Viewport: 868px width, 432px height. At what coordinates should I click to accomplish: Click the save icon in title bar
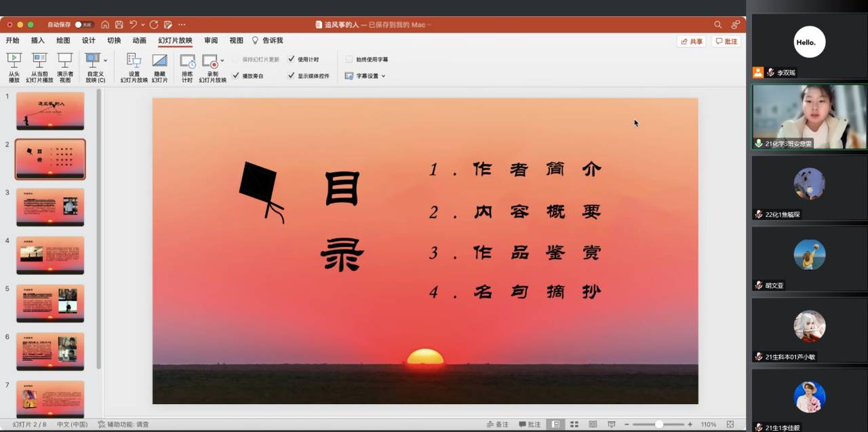(119, 24)
